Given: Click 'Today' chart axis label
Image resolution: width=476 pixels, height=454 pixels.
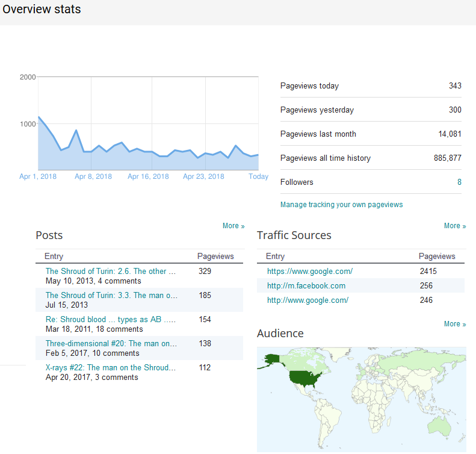Looking at the screenshot, I should click(x=258, y=176).
